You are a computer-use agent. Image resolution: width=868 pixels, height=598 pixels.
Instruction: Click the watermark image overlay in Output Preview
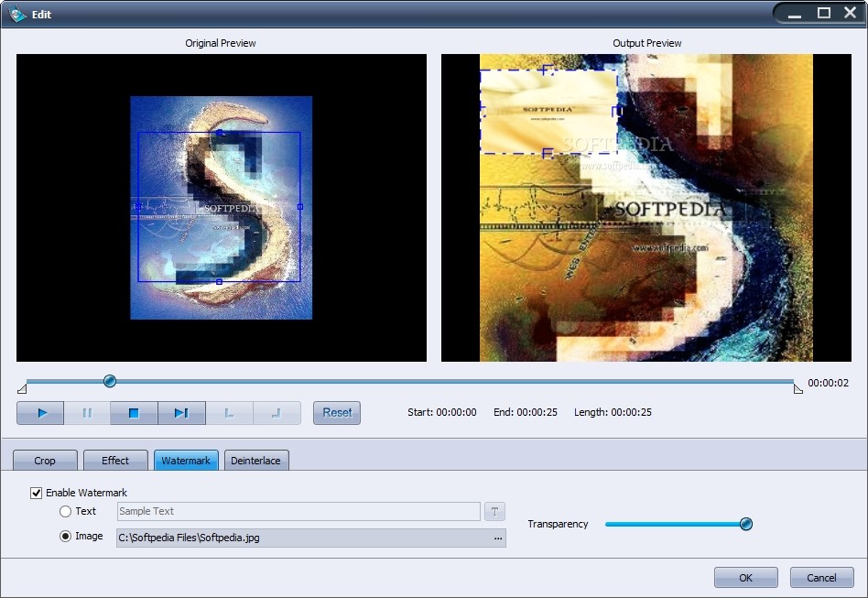[548, 112]
